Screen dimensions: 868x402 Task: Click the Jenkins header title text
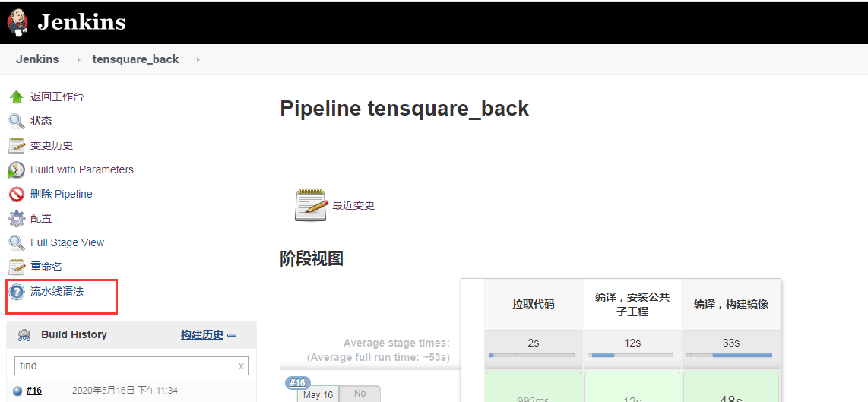81,22
